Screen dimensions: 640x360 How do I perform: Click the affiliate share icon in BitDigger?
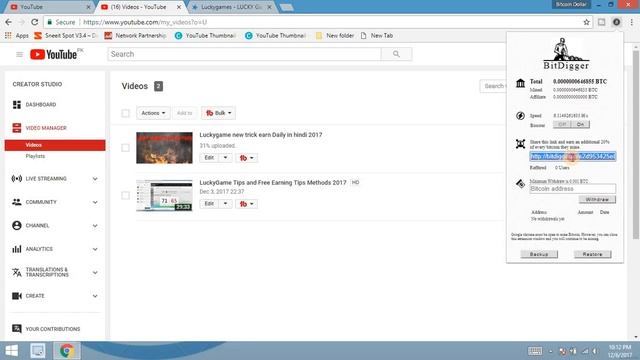(x=520, y=144)
